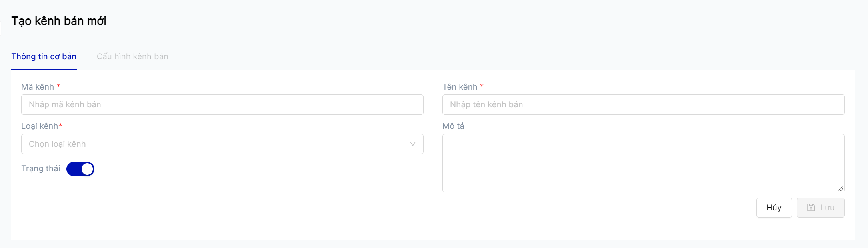The image size is (868, 248).
Task: Click the Lưu save button
Action: pos(820,208)
